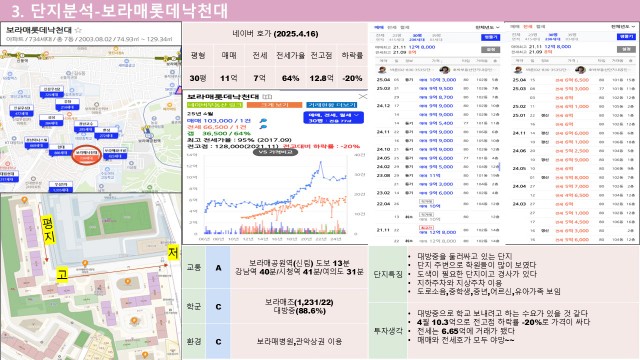Click the 전세 5억 2,500 row for 24.06
This screenshot has width=640, height=360.
(x=573, y=151)
